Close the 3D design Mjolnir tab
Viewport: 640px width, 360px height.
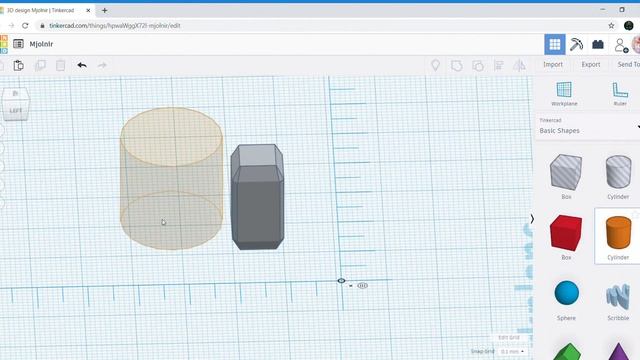(88, 11)
